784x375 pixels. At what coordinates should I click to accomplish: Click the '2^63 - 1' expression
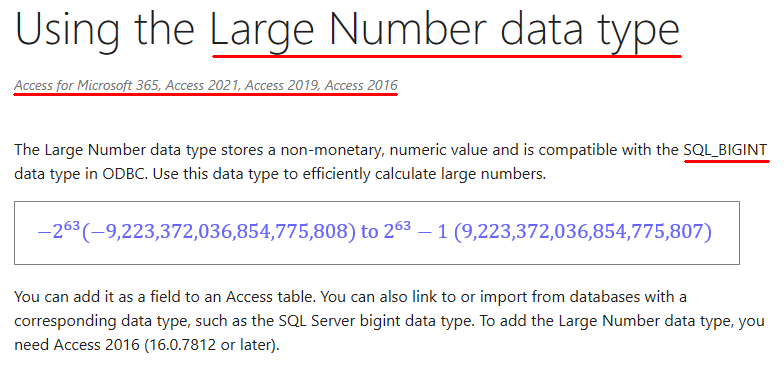pyautogui.click(x=416, y=232)
